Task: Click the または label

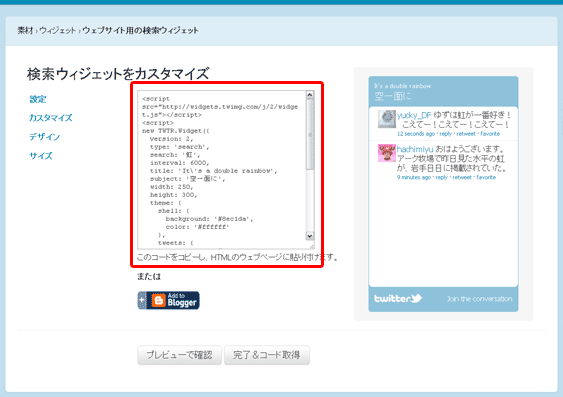Action: tap(149, 276)
